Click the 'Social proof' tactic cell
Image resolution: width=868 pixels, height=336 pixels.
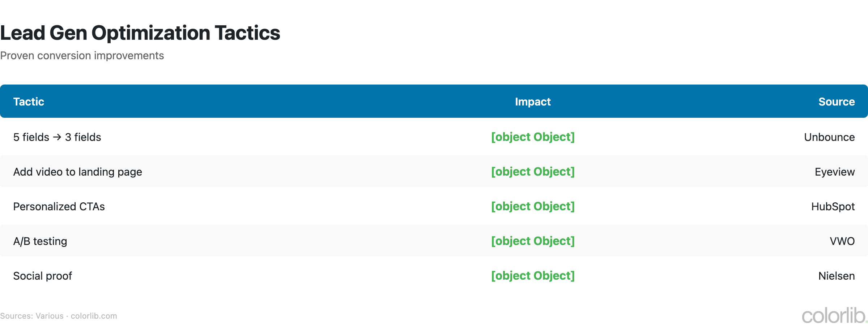43,276
